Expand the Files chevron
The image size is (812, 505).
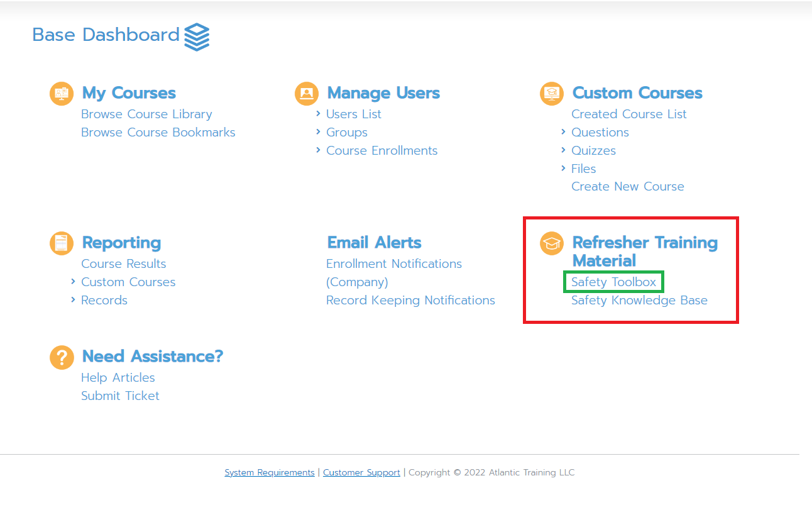[x=564, y=168]
